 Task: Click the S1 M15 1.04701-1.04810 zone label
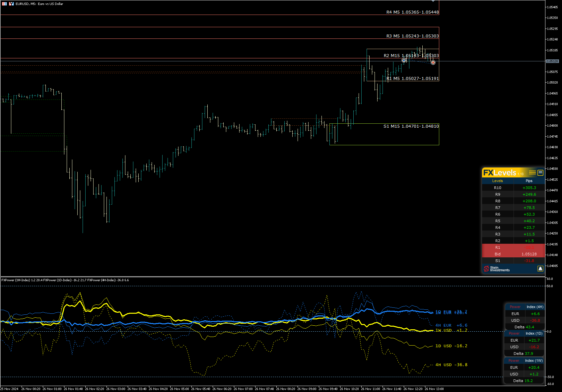[x=411, y=126]
